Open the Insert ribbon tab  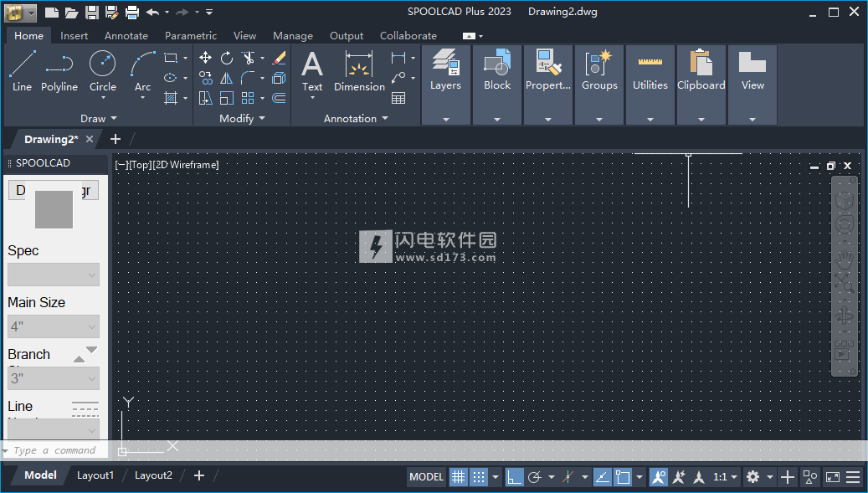tap(74, 35)
